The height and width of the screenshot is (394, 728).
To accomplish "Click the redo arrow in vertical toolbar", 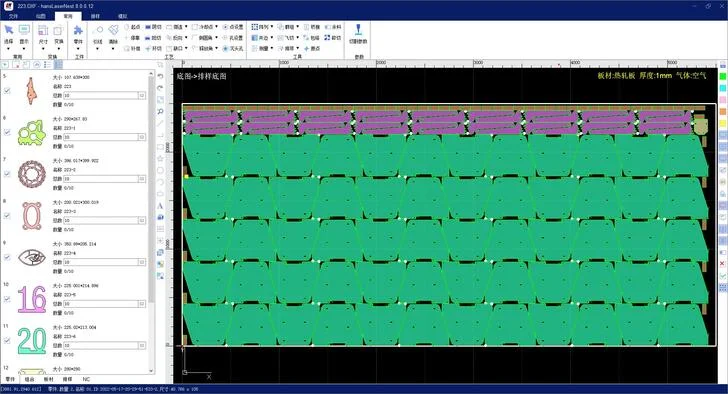I will point(160,88).
